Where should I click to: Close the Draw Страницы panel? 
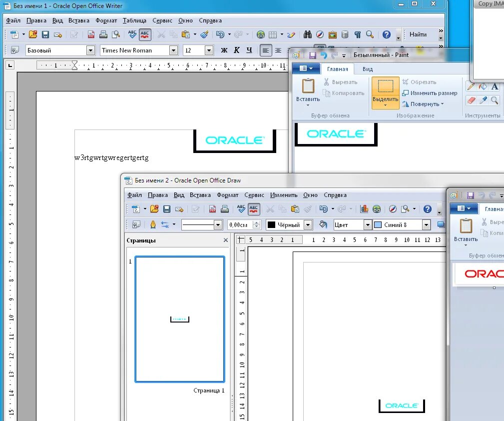(226, 240)
